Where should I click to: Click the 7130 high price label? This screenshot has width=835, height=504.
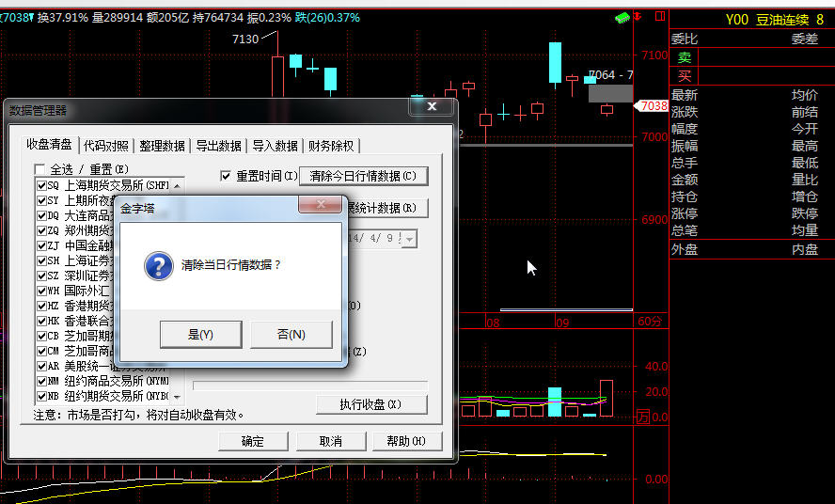coord(245,39)
